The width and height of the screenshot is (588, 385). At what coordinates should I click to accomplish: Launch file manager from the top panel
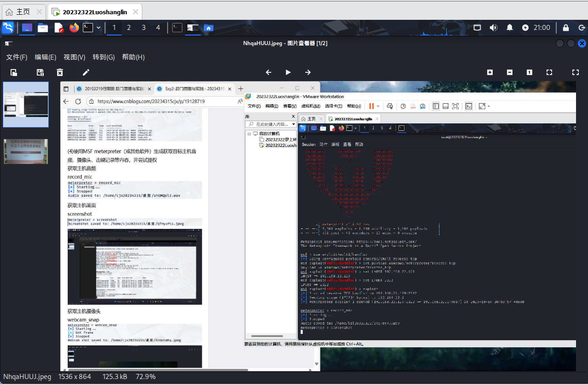[x=43, y=28]
